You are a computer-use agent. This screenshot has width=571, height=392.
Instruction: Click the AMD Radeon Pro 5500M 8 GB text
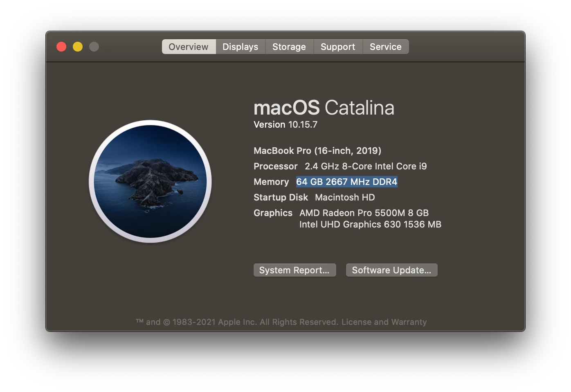pyautogui.click(x=364, y=213)
